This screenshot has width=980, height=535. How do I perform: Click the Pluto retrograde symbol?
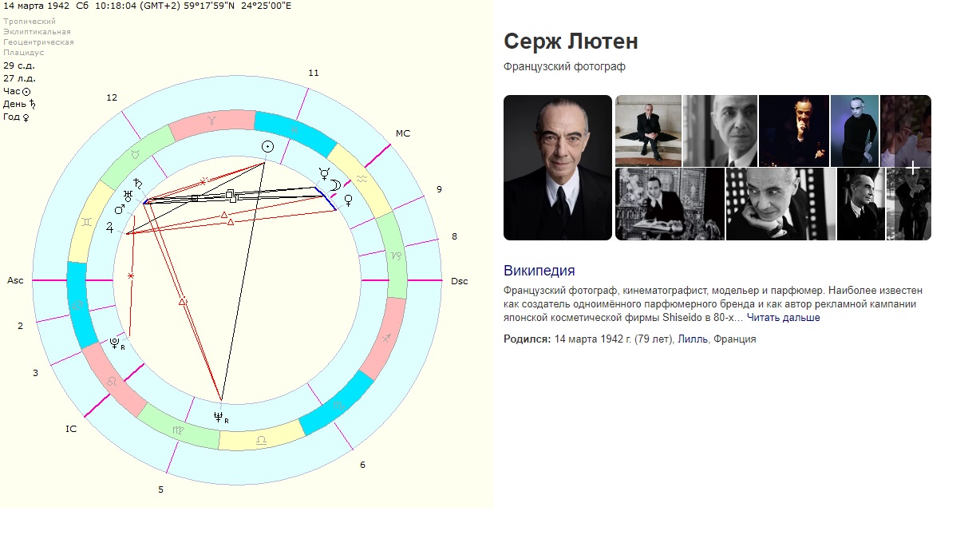[x=117, y=343]
